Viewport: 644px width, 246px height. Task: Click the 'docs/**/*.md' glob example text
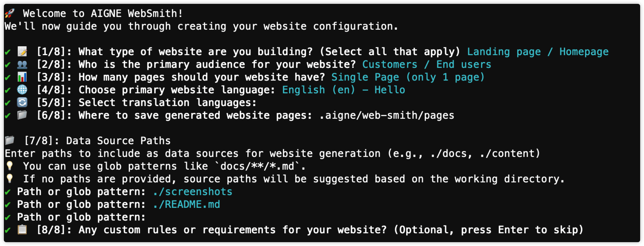(260, 166)
